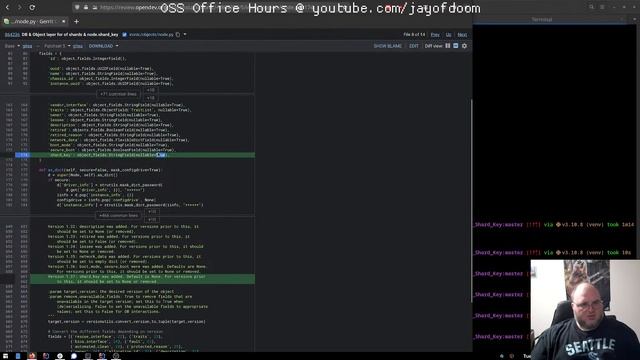Click the lock icon in the address bar
The image size is (640, 360).
point(86,7)
